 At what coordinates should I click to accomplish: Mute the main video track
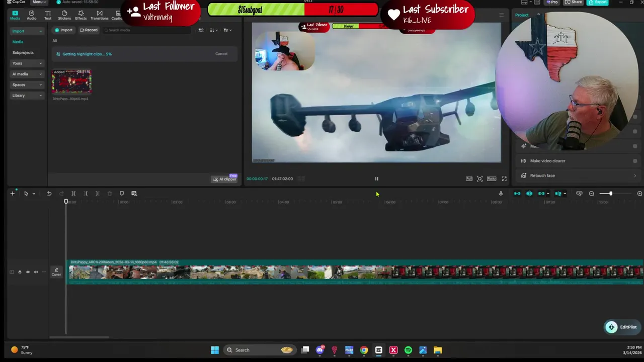click(x=36, y=272)
